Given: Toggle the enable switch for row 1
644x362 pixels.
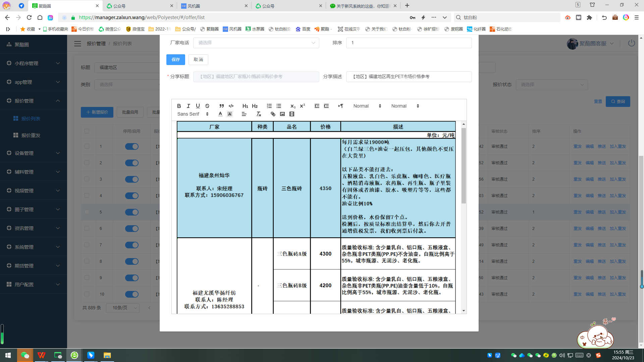Looking at the screenshot, I should point(131,146).
